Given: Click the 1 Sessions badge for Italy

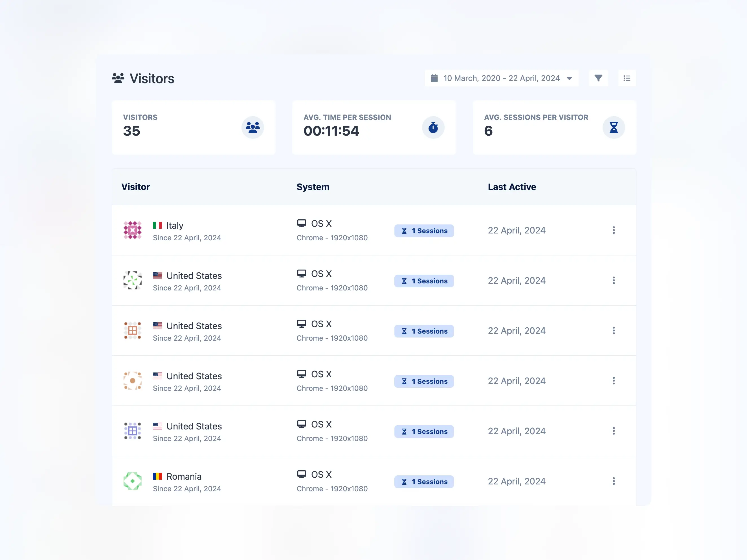Looking at the screenshot, I should coord(424,231).
